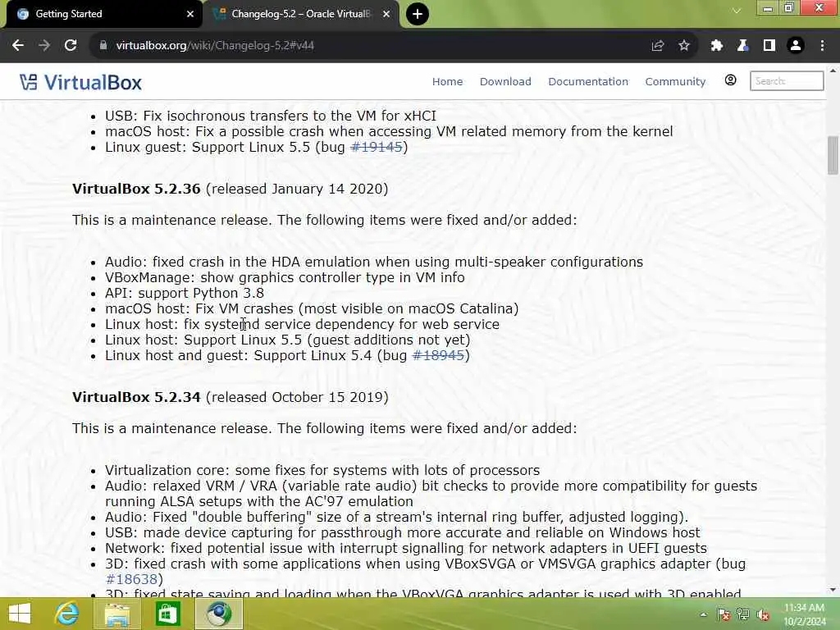Toggle the browser side panel icon

pos(769,46)
